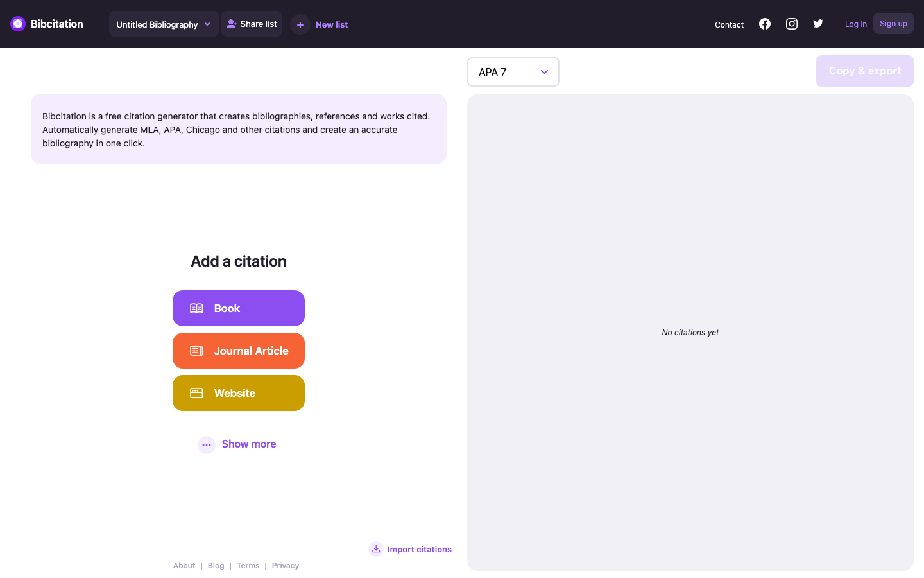
Task: Open the Instagram icon link
Action: (x=792, y=24)
